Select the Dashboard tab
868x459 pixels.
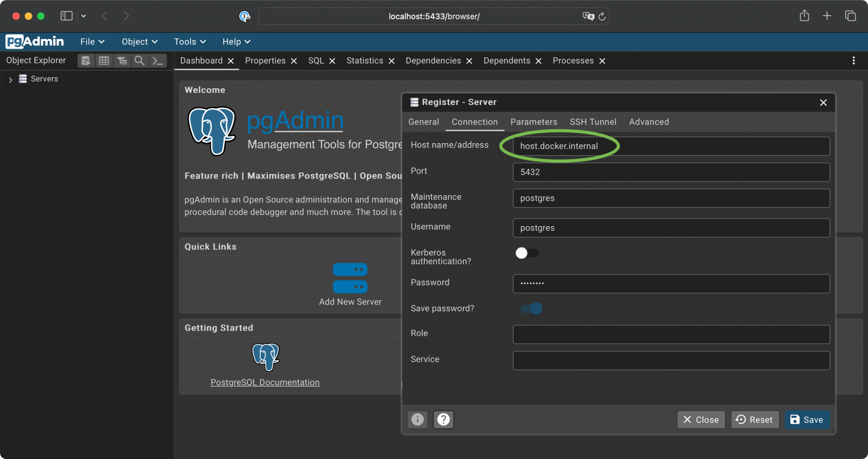tap(201, 61)
